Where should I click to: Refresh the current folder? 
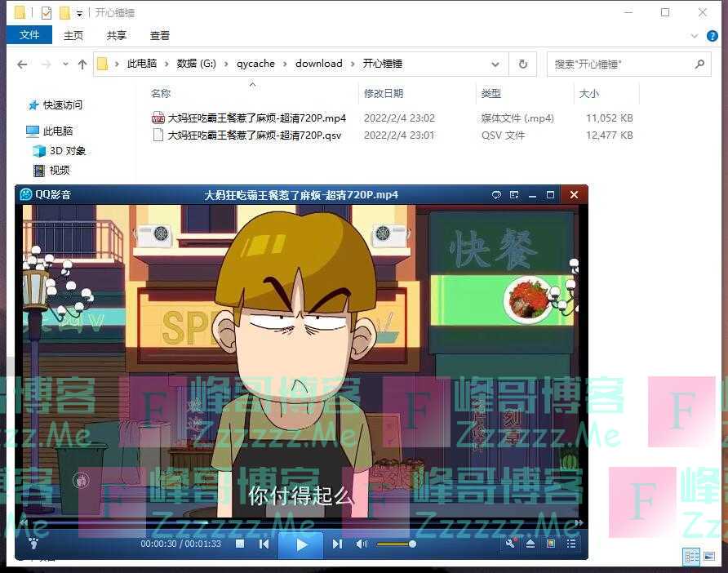point(522,64)
